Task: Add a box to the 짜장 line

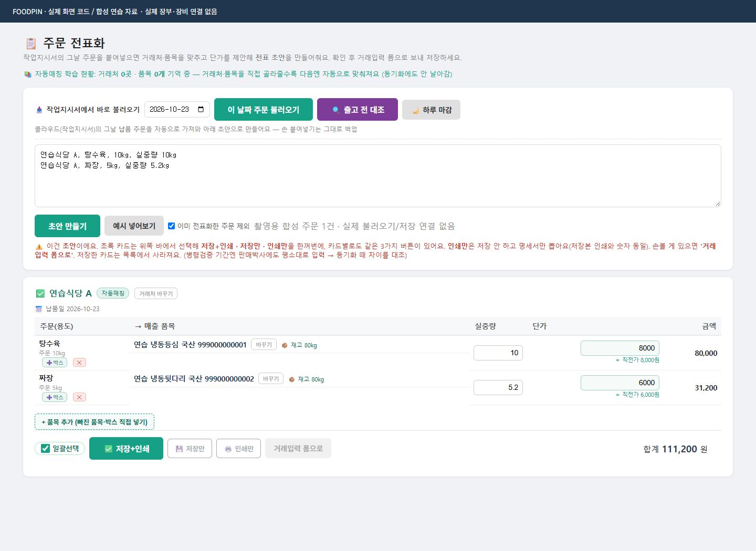Action: (55, 397)
